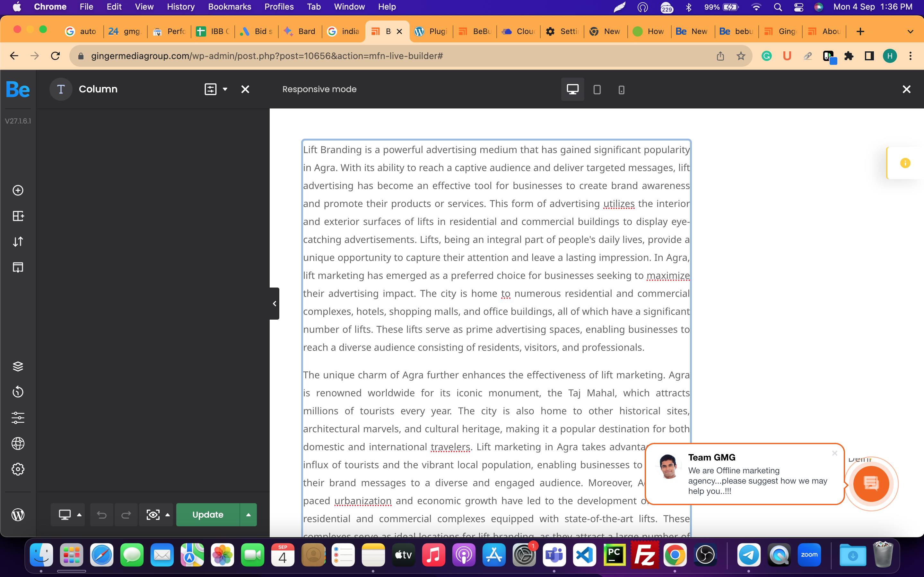Switch to tablet responsive view
The height and width of the screenshot is (577, 924).
click(x=597, y=90)
